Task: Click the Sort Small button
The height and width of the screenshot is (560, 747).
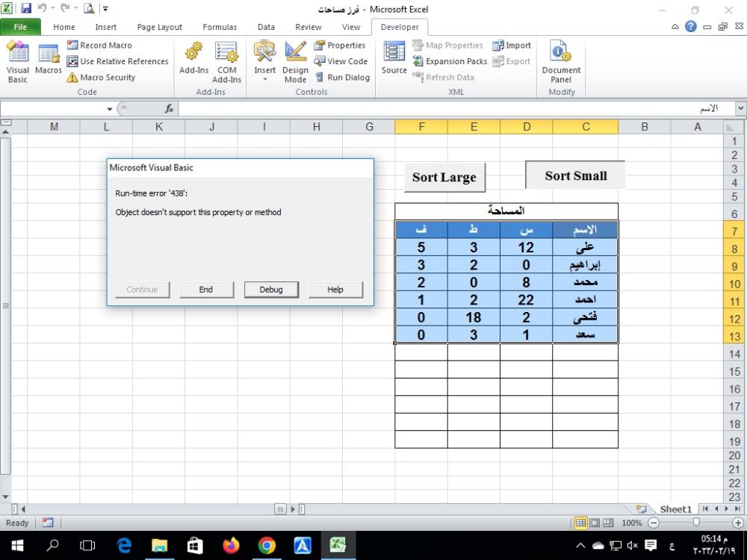Action: (x=575, y=175)
